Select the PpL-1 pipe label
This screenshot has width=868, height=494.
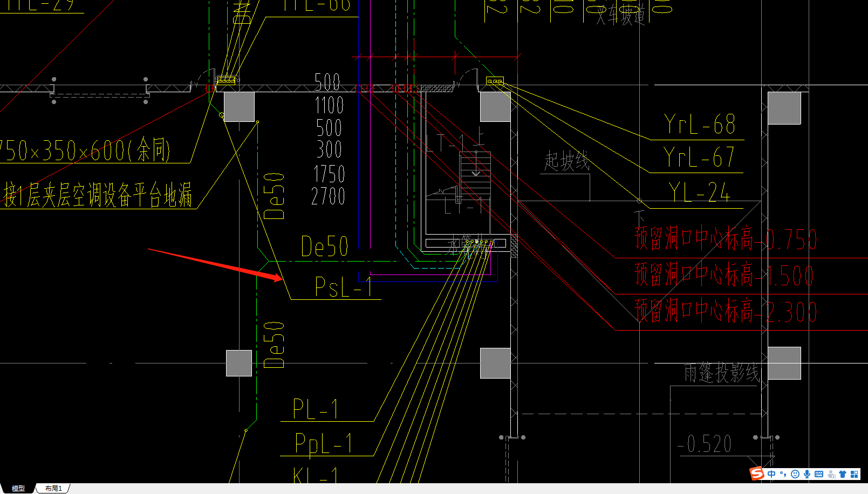(x=324, y=444)
